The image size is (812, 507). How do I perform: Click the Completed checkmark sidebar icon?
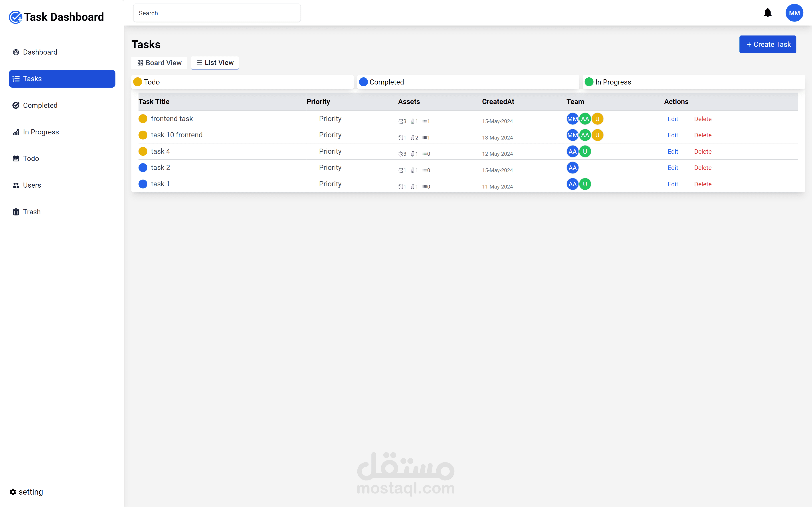coord(16,105)
